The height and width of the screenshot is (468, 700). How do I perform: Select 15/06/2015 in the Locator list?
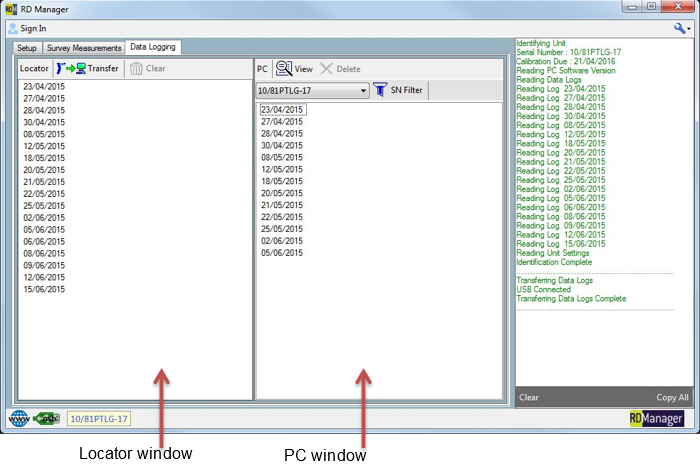point(44,289)
